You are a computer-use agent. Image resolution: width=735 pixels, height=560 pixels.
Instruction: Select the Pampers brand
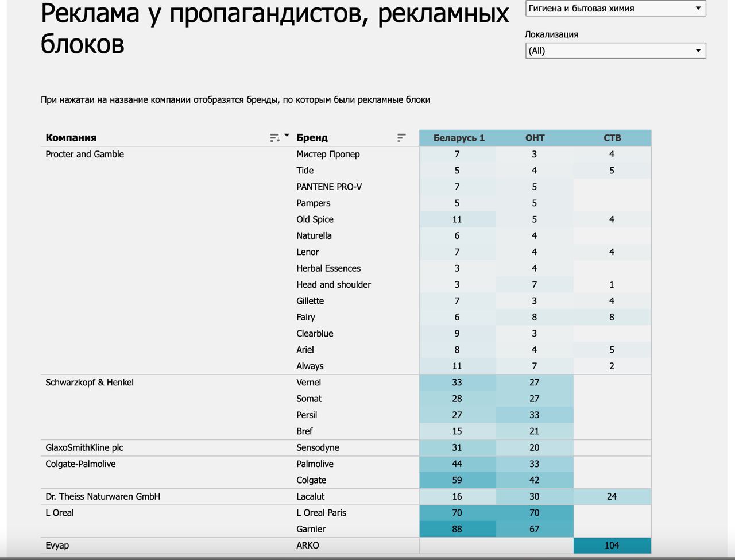314,203
